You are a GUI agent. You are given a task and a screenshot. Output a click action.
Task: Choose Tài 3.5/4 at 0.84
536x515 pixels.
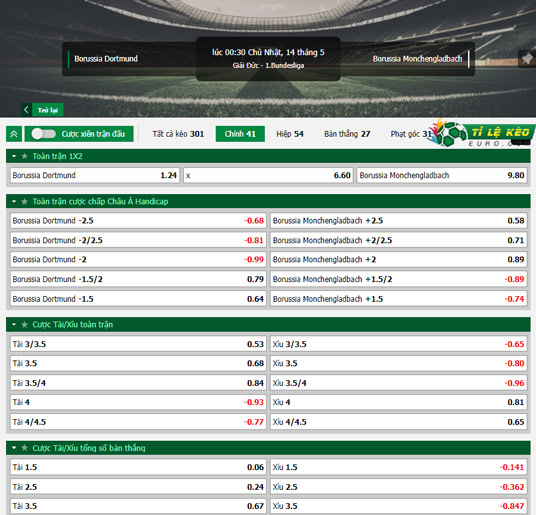tap(138, 383)
